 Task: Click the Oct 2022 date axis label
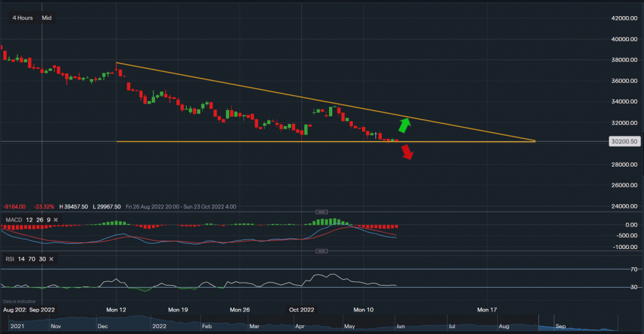point(301,310)
